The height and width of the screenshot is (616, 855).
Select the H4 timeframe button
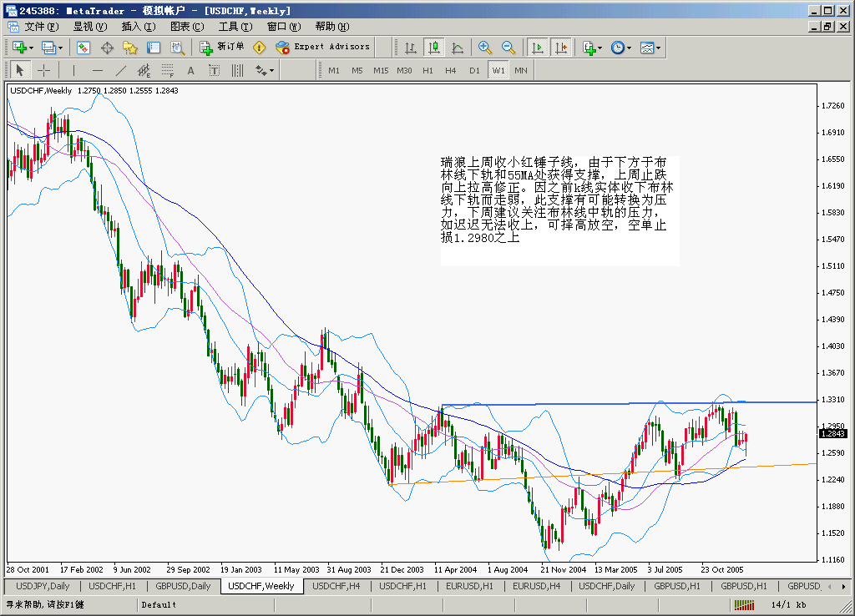(451, 71)
